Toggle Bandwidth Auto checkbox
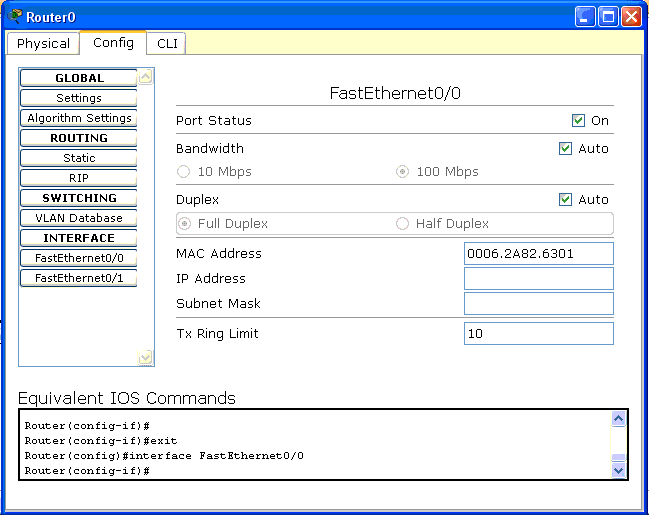This screenshot has height=515, width=649. click(x=565, y=149)
